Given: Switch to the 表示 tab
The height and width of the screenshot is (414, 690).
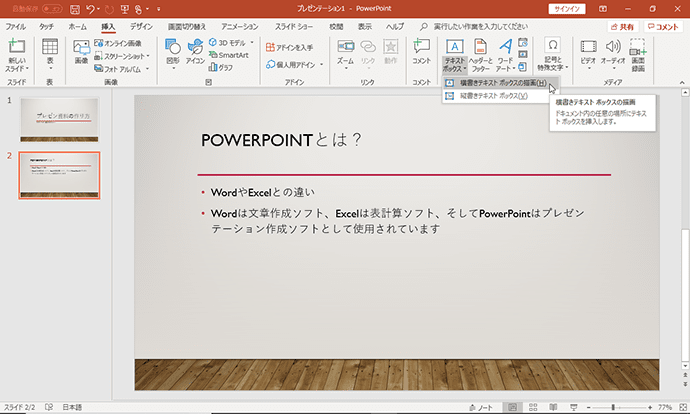Looking at the screenshot, I should (x=364, y=26).
